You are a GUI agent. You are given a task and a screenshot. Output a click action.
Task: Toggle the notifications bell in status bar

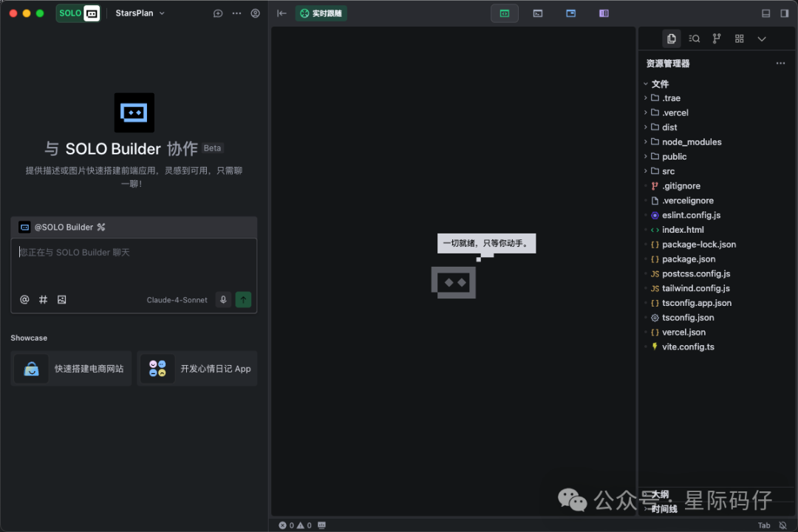782,525
